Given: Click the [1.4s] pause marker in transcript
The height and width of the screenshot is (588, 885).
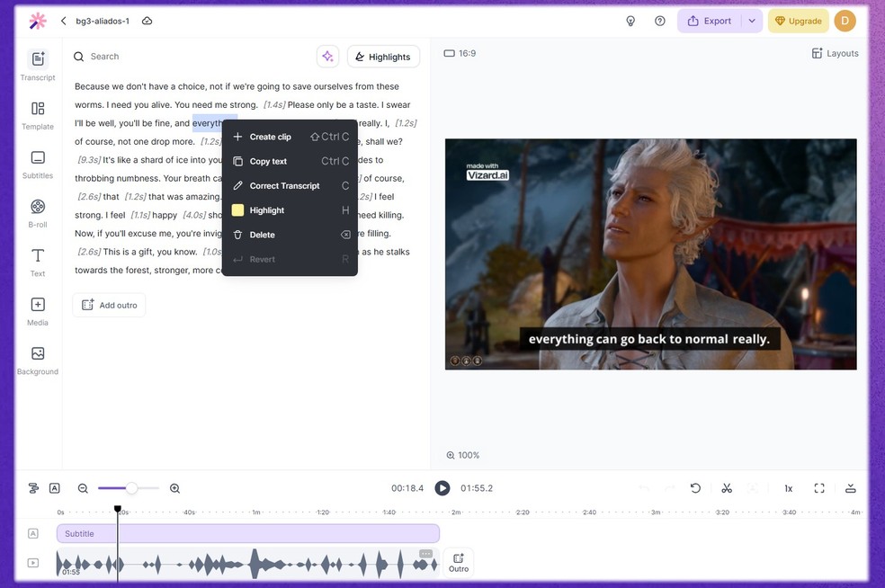Looking at the screenshot, I should coord(274,105).
